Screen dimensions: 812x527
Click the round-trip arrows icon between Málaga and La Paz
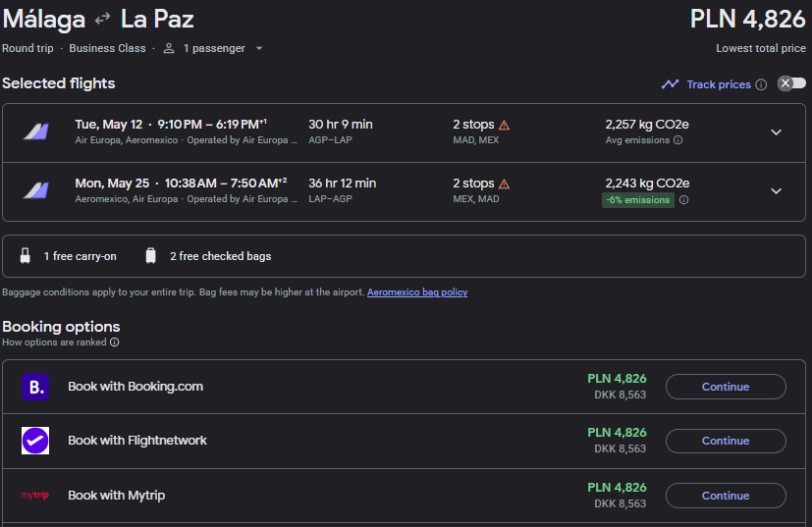pyautogui.click(x=102, y=19)
